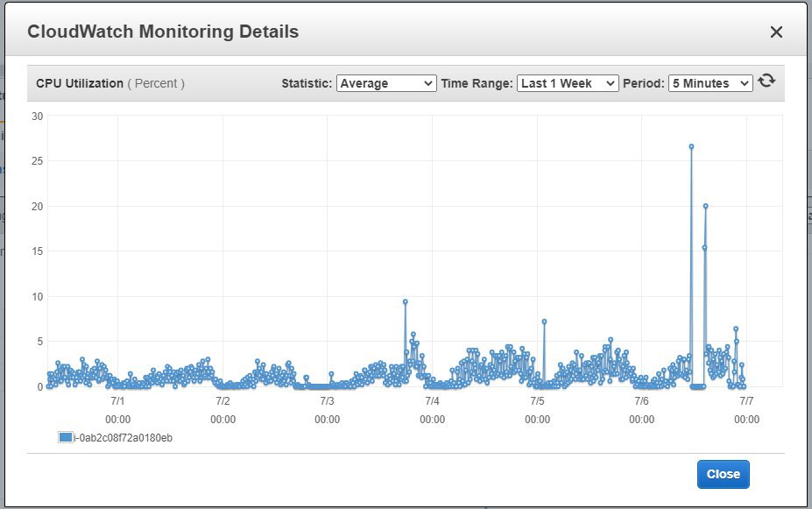812x509 pixels.
Task: Click the spike point near 7 percent after 7/5
Action: pos(544,322)
